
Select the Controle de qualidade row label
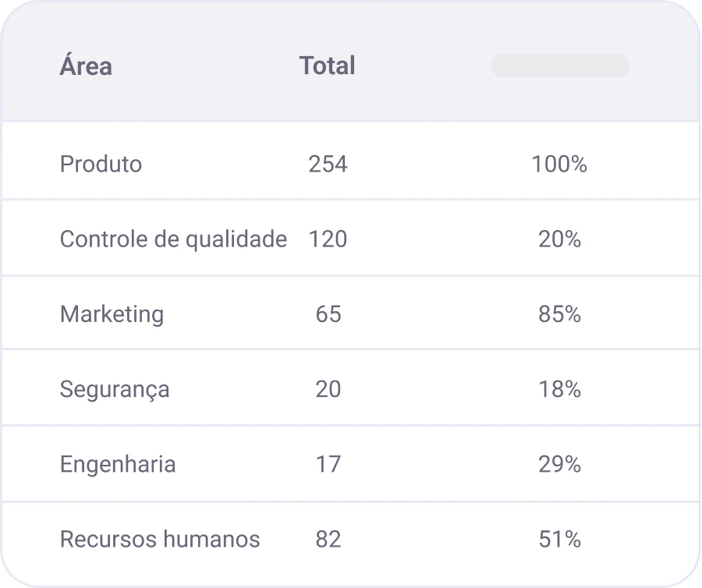(173, 239)
